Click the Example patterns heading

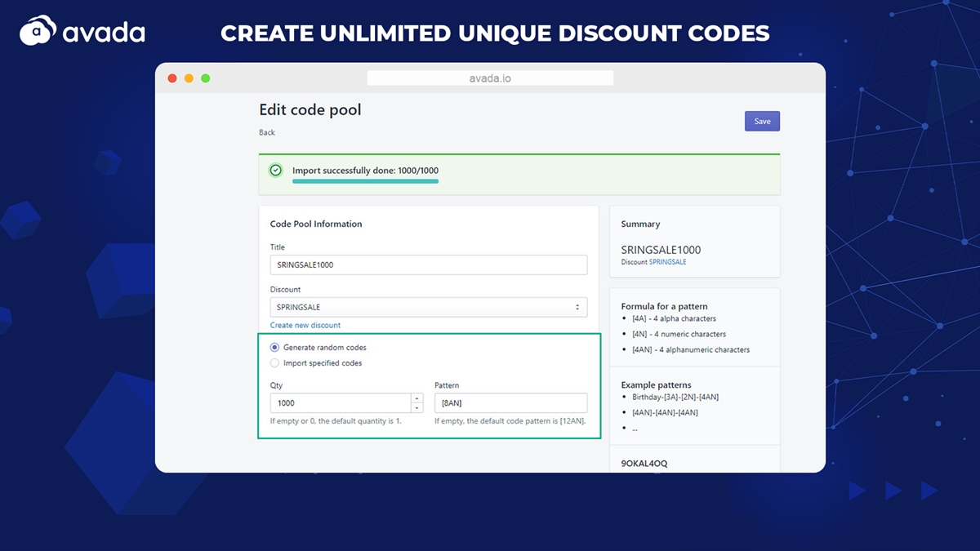(656, 384)
